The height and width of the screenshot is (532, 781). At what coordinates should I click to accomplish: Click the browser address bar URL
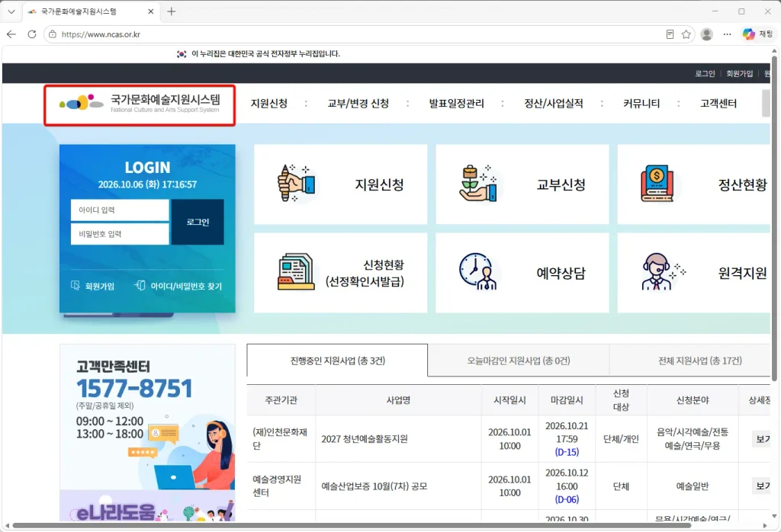pos(101,34)
